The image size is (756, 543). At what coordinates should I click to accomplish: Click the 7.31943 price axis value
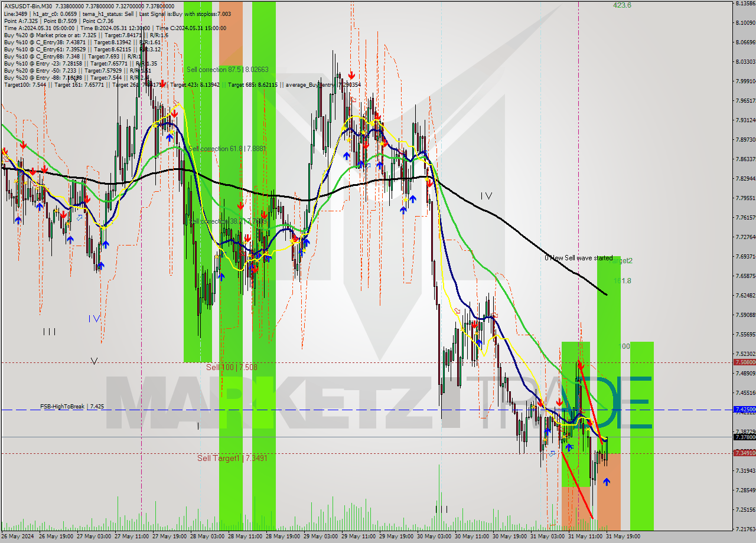(x=746, y=470)
